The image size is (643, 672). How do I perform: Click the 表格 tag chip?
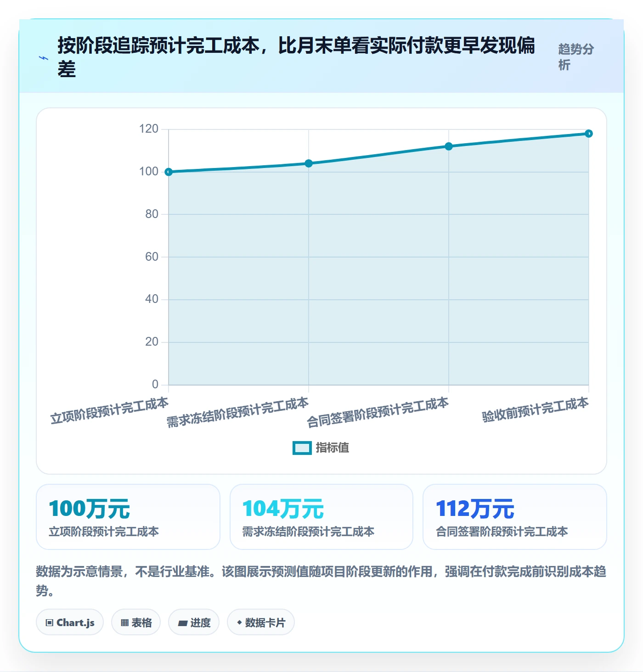[136, 622]
